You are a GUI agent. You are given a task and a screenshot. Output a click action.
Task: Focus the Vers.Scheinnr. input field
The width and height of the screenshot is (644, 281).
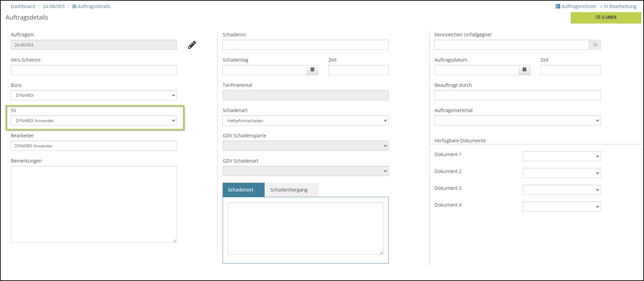(93, 70)
